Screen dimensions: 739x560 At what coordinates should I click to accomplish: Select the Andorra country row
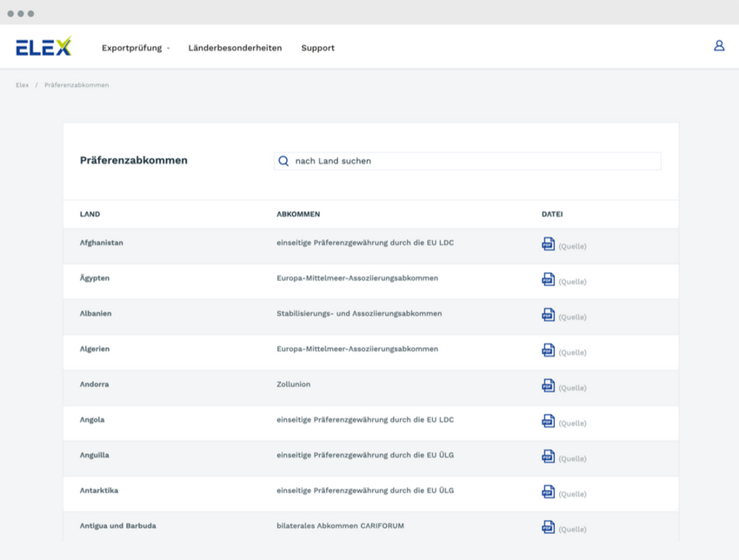pos(94,384)
